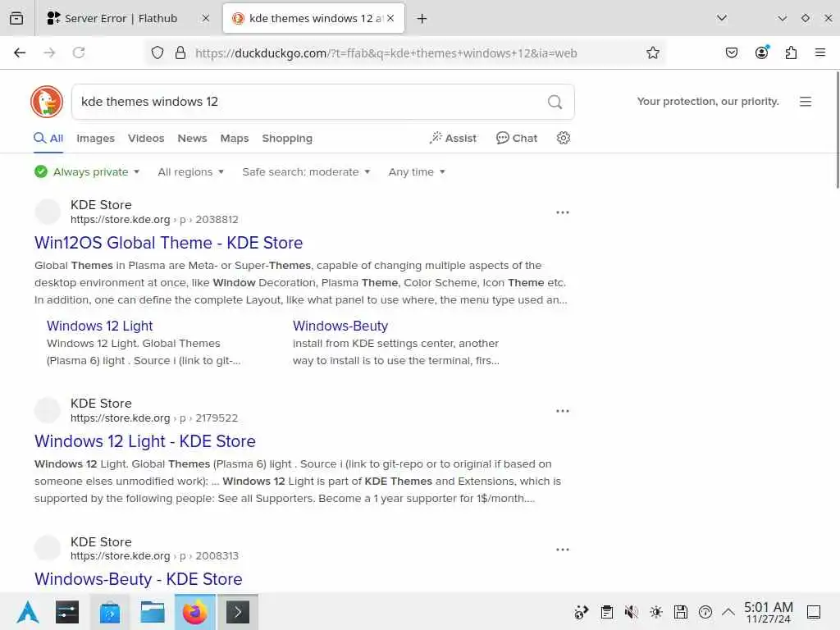Open the tracking protection shield icon
Image resolution: width=840 pixels, height=630 pixels.
pos(157,52)
